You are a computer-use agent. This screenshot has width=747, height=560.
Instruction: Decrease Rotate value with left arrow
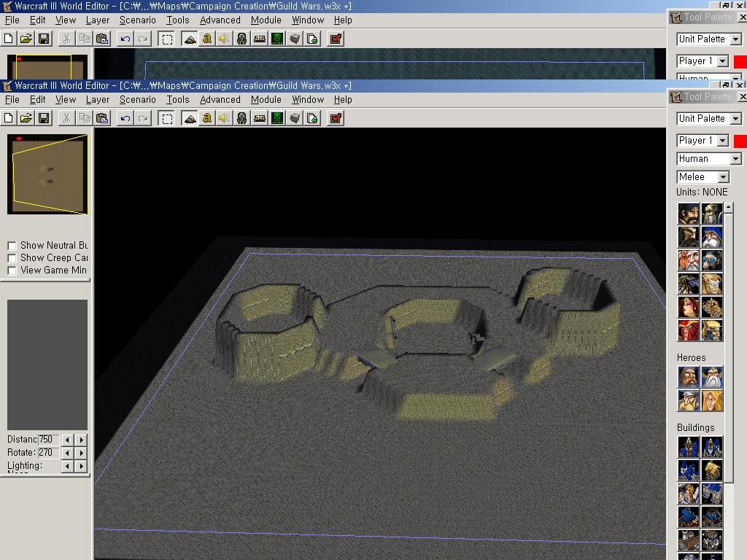(x=67, y=453)
